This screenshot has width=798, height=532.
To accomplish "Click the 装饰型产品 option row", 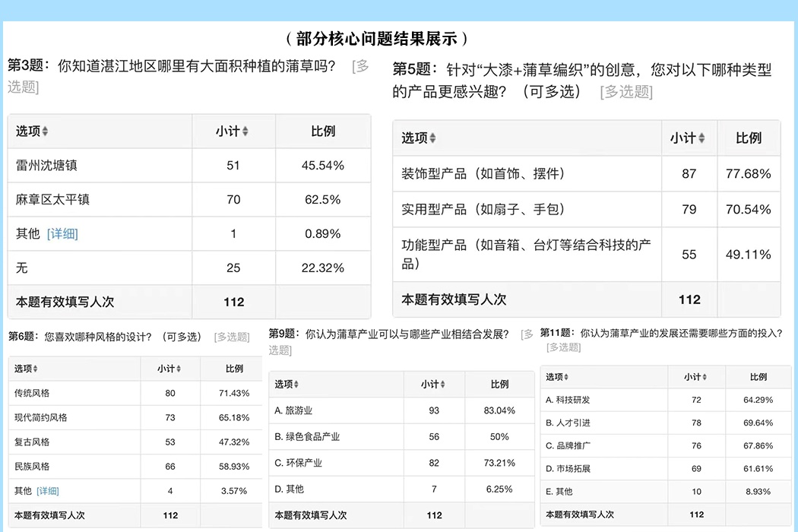I will click(x=587, y=173).
